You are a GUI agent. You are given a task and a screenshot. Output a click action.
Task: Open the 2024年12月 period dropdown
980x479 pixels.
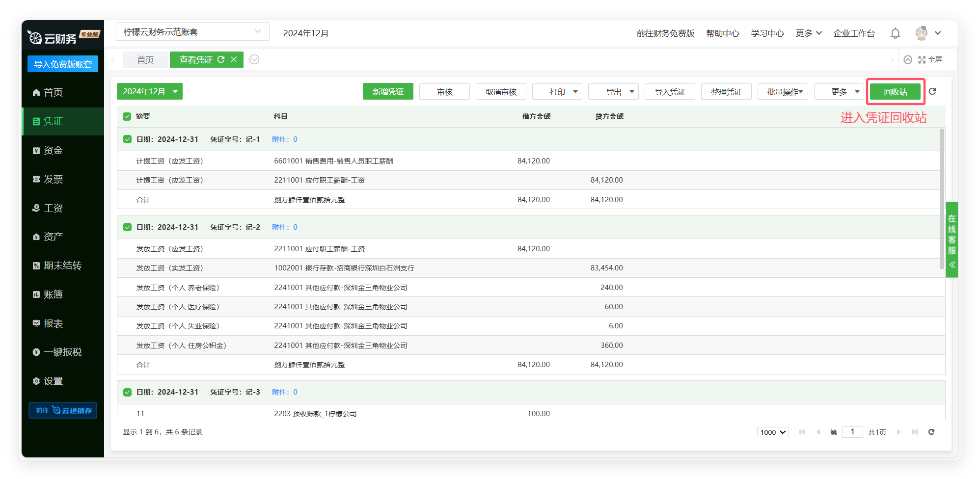click(x=149, y=91)
